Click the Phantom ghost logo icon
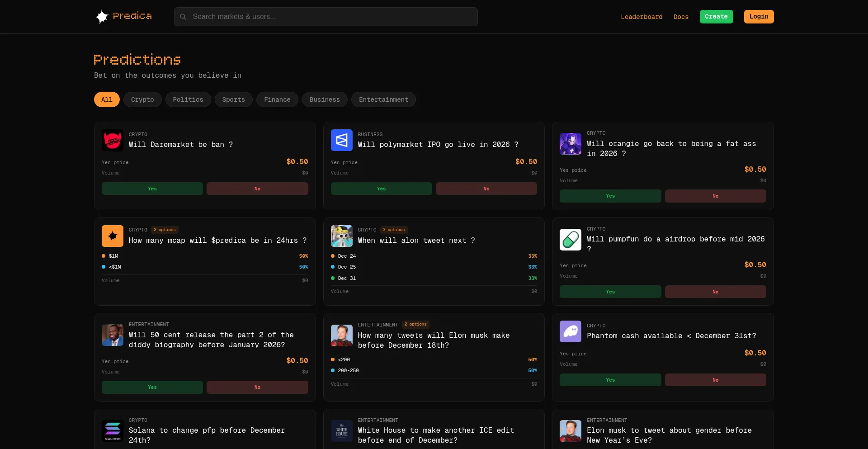This screenshot has width=868, height=449. [570, 331]
